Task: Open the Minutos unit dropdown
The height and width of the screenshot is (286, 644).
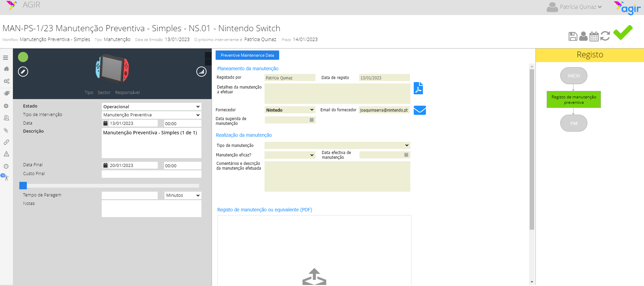Action: tap(183, 195)
